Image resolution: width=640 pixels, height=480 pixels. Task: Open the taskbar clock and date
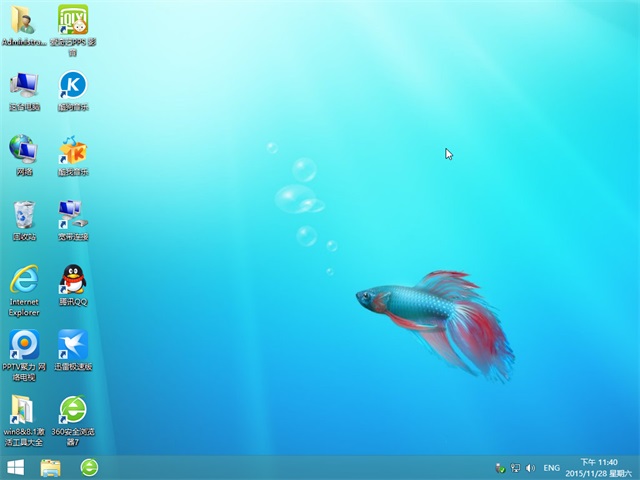(x=600, y=467)
